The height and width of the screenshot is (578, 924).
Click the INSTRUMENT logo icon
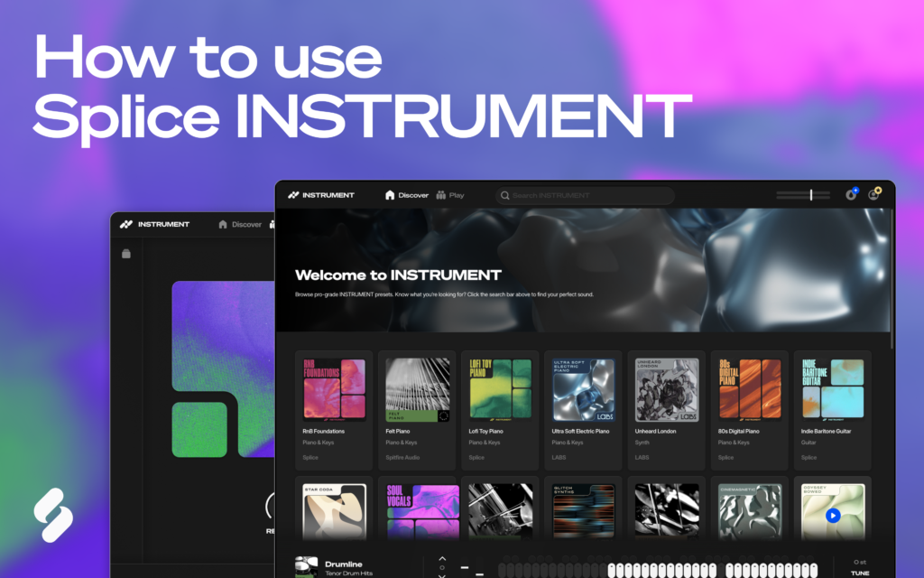(295, 195)
